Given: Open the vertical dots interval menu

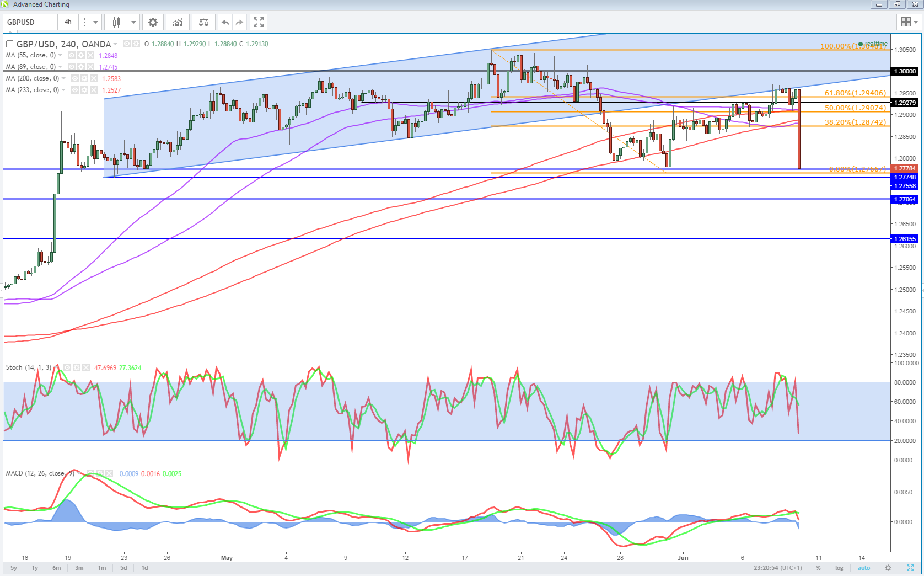Looking at the screenshot, I should point(84,22).
